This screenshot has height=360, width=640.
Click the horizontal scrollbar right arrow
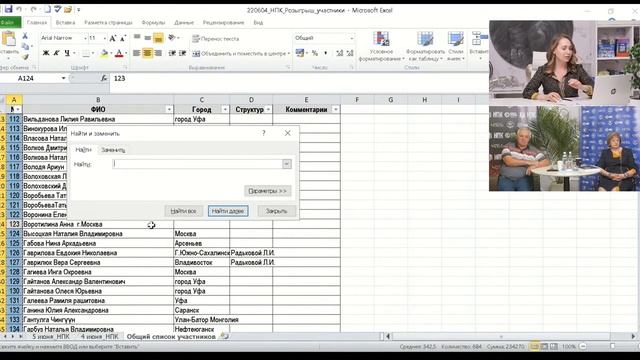pos(633,337)
